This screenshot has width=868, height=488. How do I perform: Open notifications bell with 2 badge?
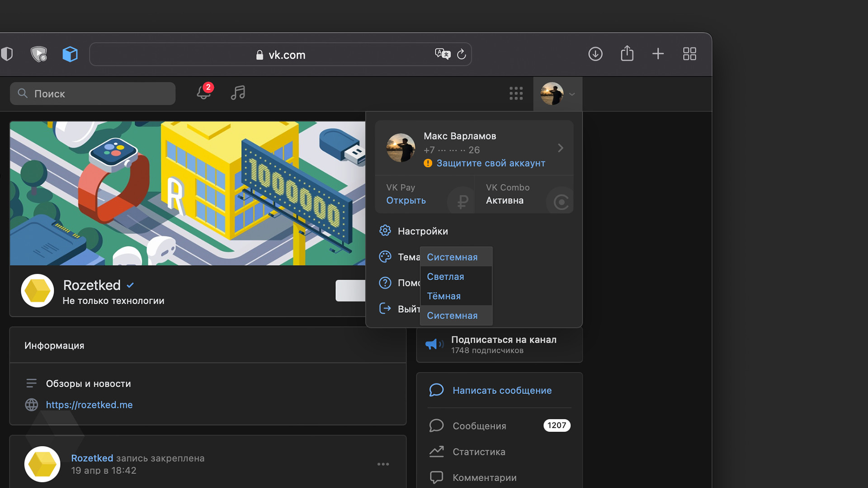pyautogui.click(x=204, y=92)
